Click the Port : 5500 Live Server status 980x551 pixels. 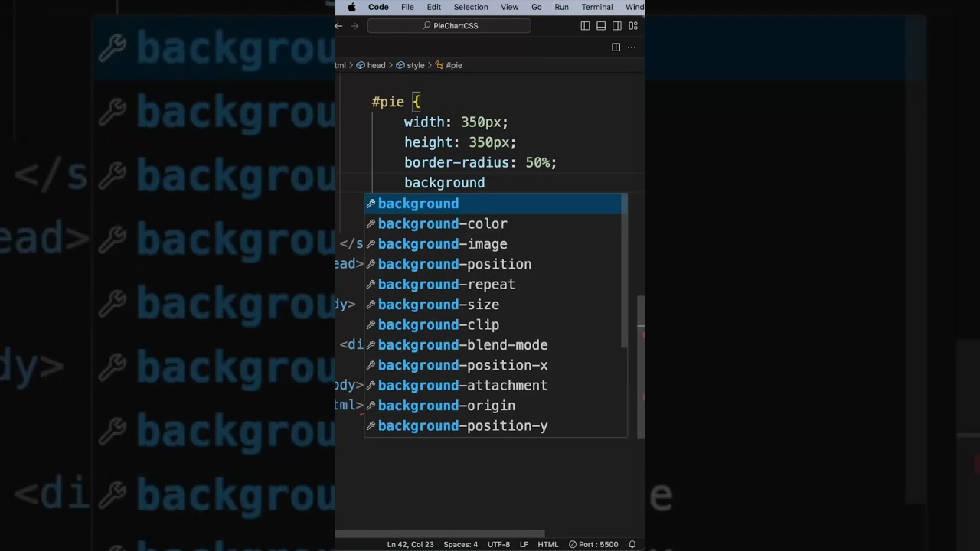tap(593, 545)
